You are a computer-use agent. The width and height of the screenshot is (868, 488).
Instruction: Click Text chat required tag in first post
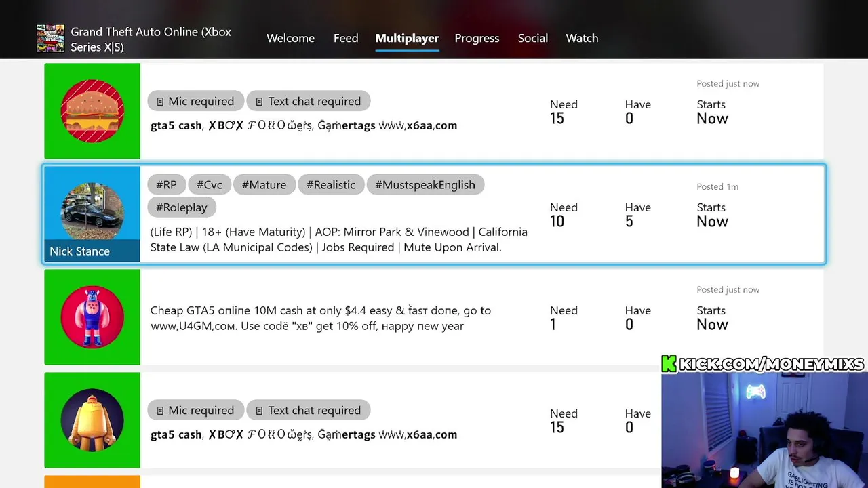coord(308,101)
